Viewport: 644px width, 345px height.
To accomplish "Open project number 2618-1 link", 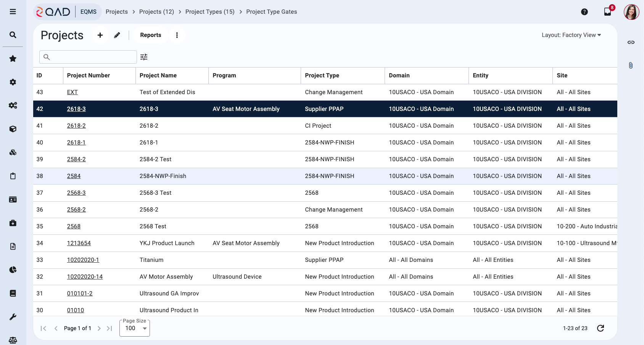I will [x=76, y=143].
